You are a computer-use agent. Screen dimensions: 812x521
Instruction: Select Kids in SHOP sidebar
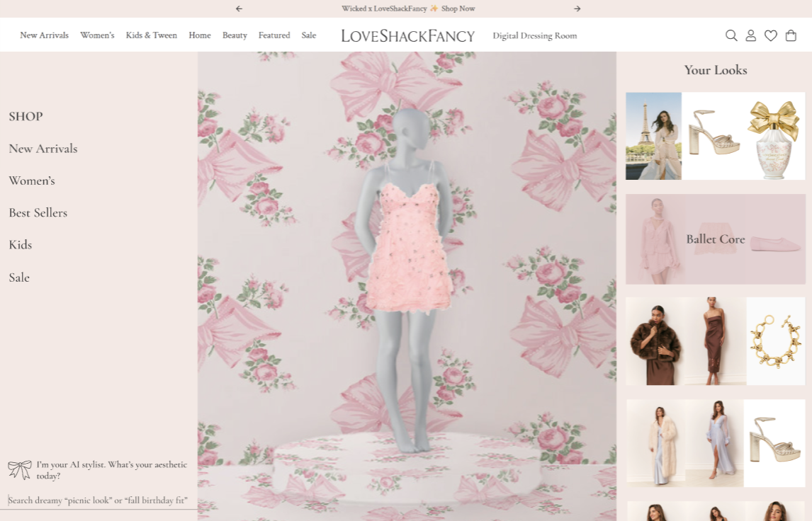[21, 245]
